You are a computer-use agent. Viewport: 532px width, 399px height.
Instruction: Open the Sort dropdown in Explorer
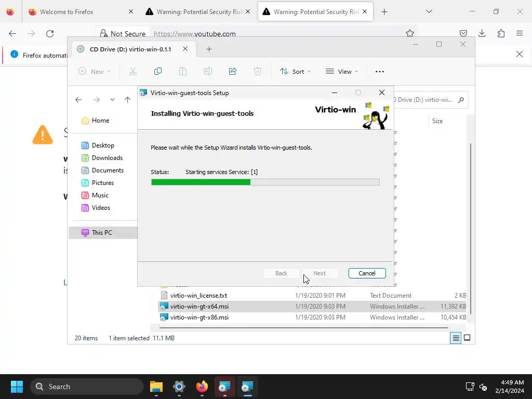tap(295, 72)
